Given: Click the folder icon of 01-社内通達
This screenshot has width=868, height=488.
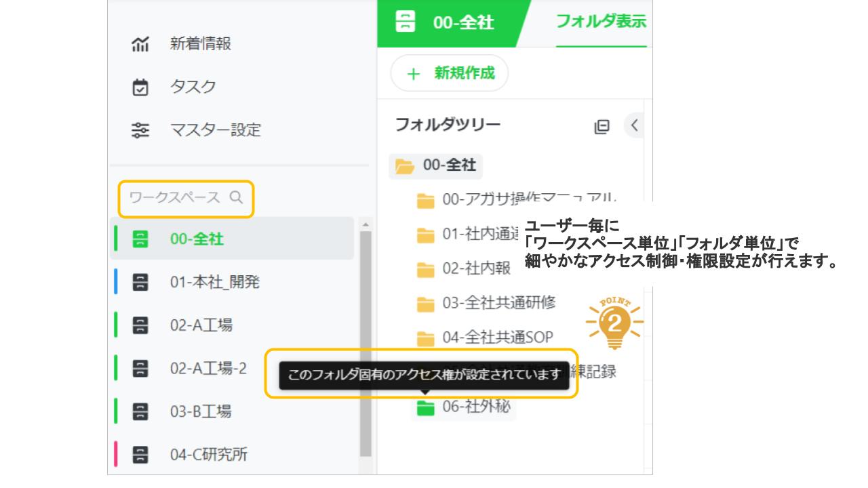Looking at the screenshot, I should (x=426, y=235).
